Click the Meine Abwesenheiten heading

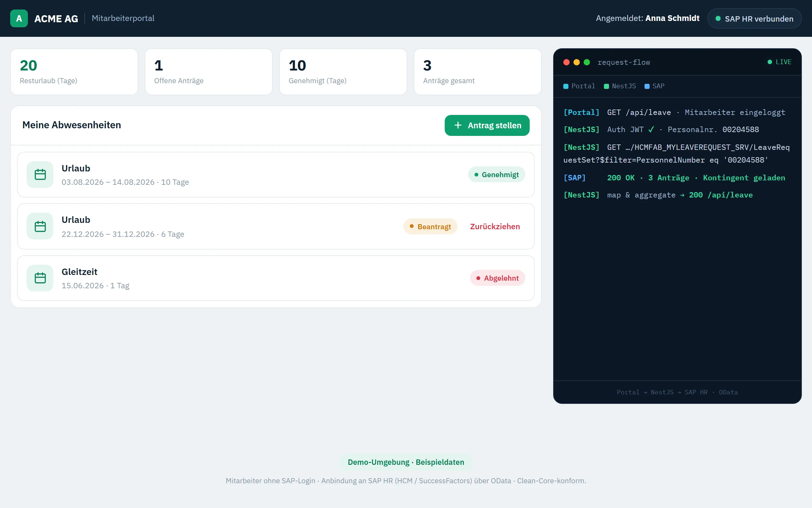click(x=71, y=125)
